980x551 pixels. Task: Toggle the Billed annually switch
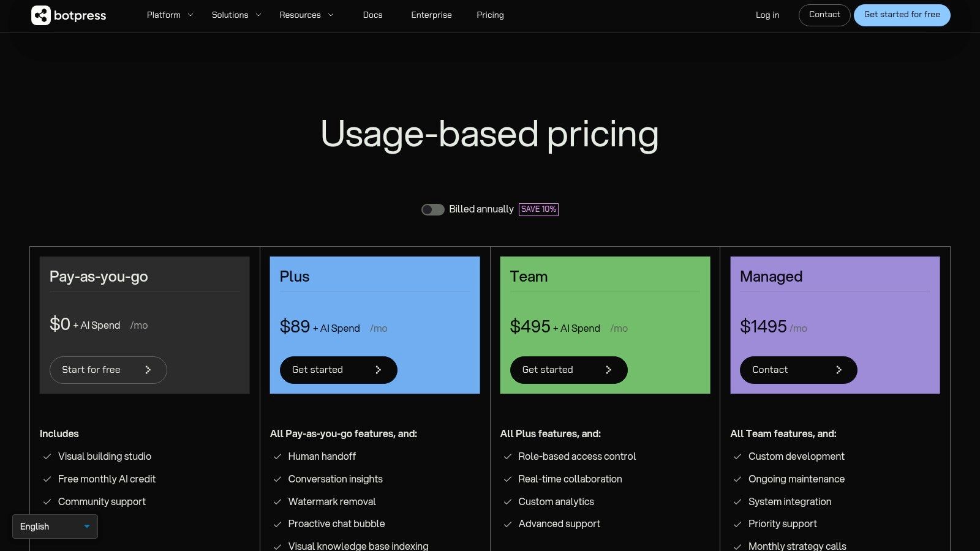(x=432, y=209)
